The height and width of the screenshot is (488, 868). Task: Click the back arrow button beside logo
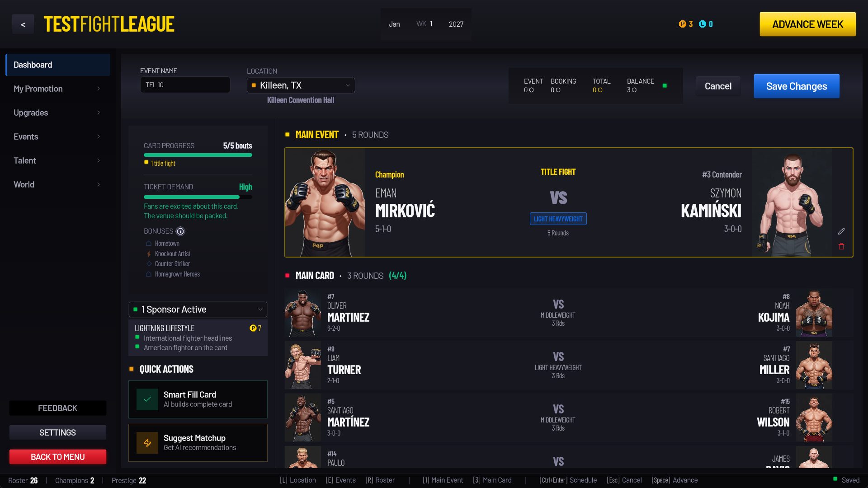[x=23, y=24]
